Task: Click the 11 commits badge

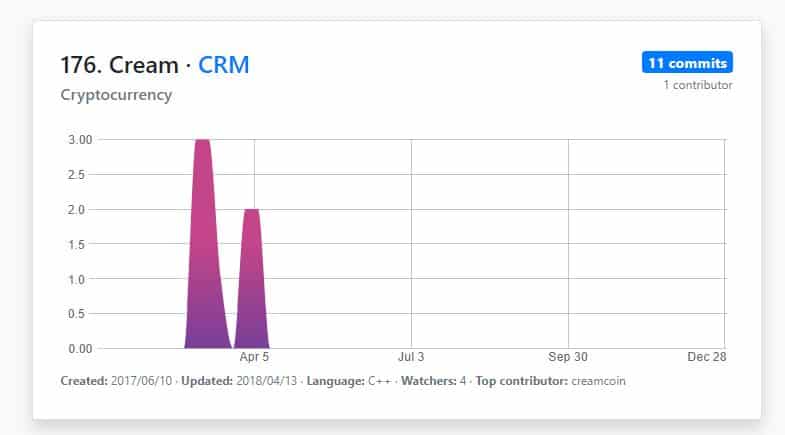Action: point(687,62)
